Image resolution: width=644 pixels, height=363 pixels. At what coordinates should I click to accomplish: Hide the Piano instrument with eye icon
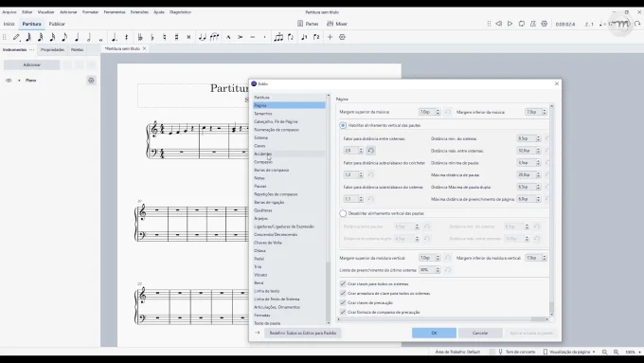tap(9, 81)
